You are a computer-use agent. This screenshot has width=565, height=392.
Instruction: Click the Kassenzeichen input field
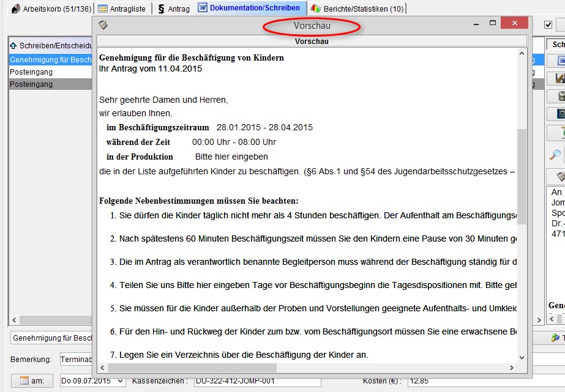click(x=257, y=381)
